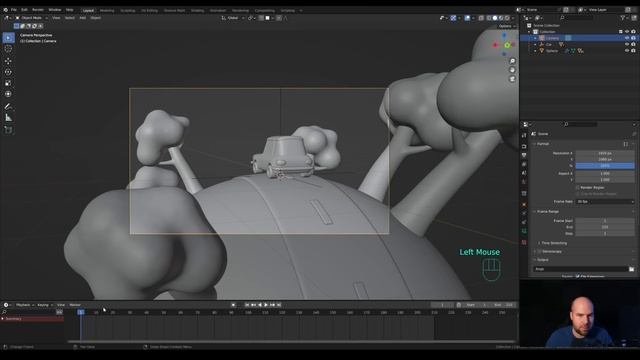Click the output path folder icon
The width and height of the screenshot is (640, 360).
[631, 269]
